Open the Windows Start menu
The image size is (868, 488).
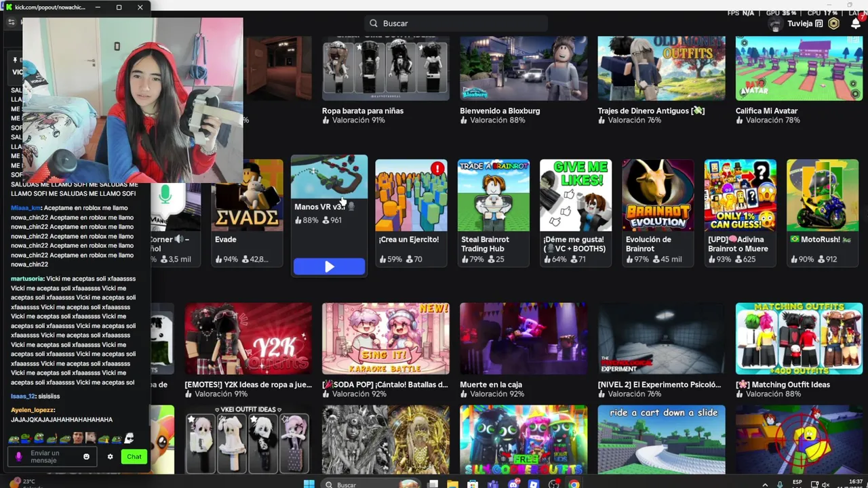click(309, 484)
